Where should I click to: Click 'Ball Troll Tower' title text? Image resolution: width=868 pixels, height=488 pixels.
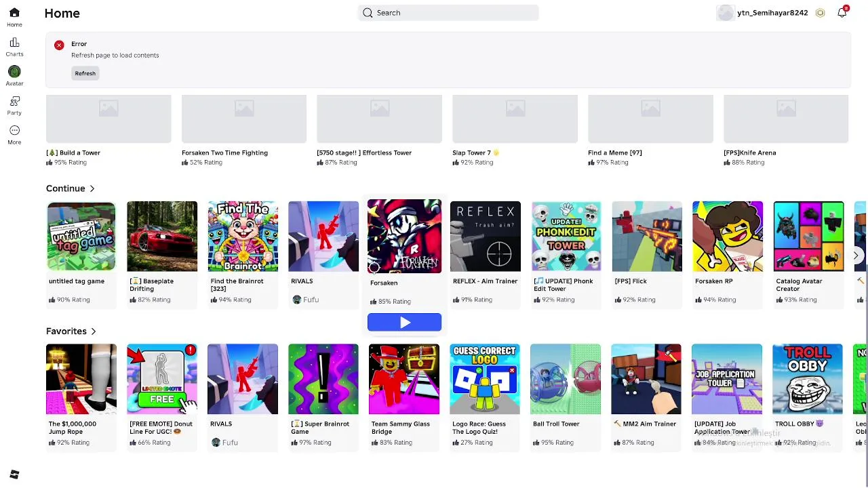click(x=556, y=424)
